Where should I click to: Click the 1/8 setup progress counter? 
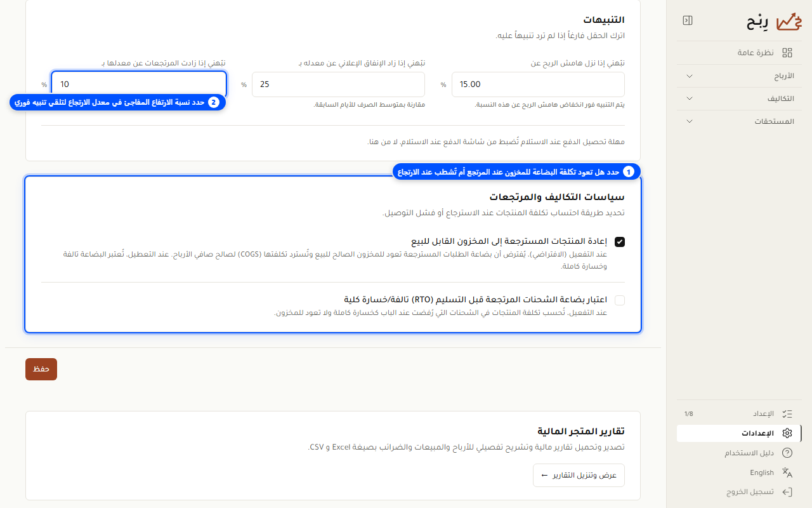click(689, 413)
